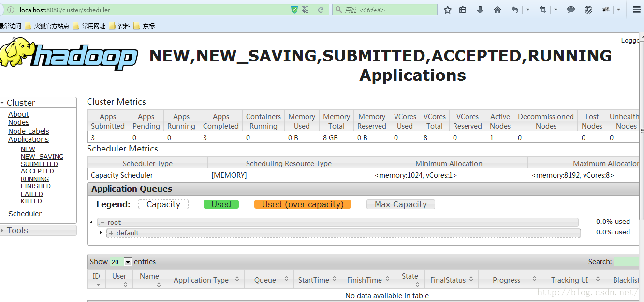The height and width of the screenshot is (302, 644).
Task: Go to home page icon
Action: [498, 10]
